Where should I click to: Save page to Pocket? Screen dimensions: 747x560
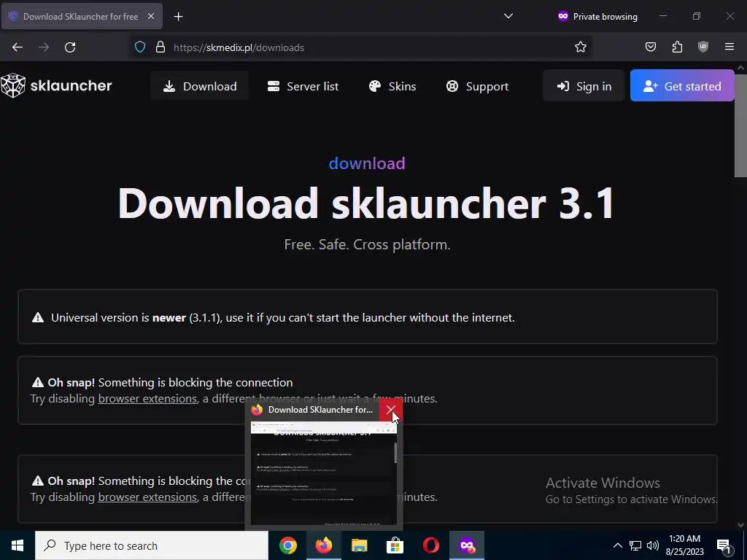(650, 47)
